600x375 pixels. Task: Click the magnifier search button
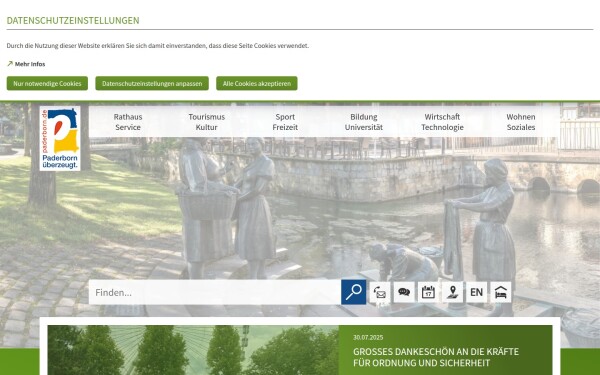[x=353, y=292]
